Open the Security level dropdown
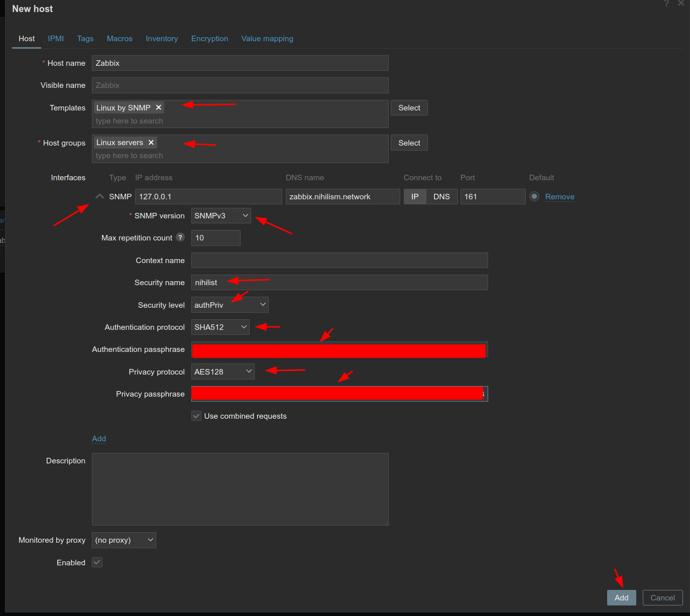The height and width of the screenshot is (616, 690). (x=230, y=305)
